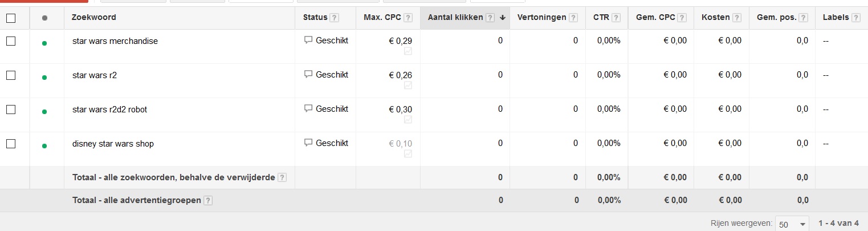Screen dimensions: 868x231
Task: Sort table by Zoekwoord column header
Action: click(x=94, y=17)
